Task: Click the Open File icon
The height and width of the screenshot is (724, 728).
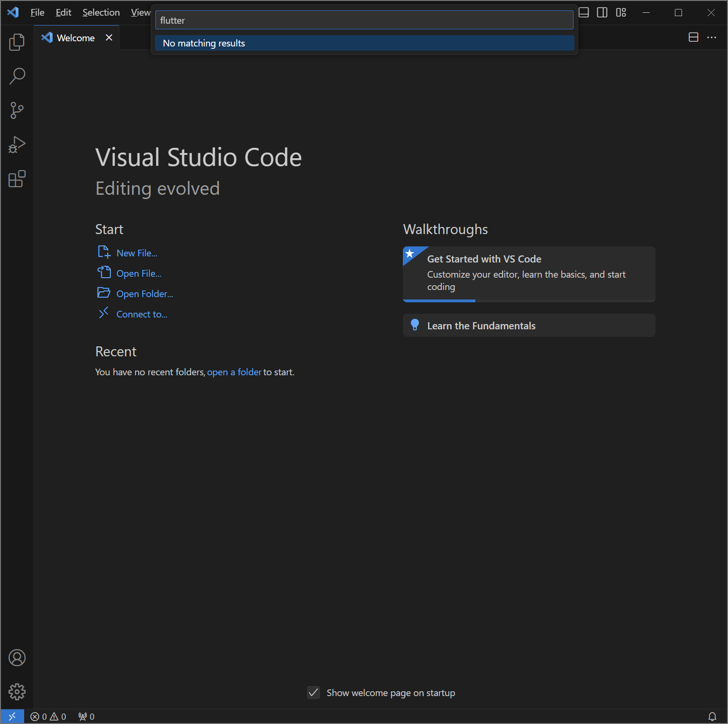Action: point(104,272)
